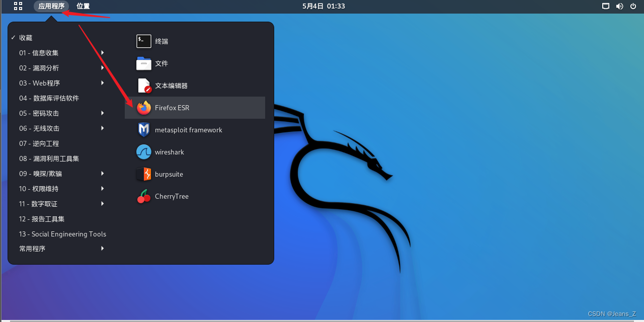Image resolution: width=644 pixels, height=322 pixels.
Task: Expand the arrow beside 05 - 密码攻击
Action: (x=103, y=113)
